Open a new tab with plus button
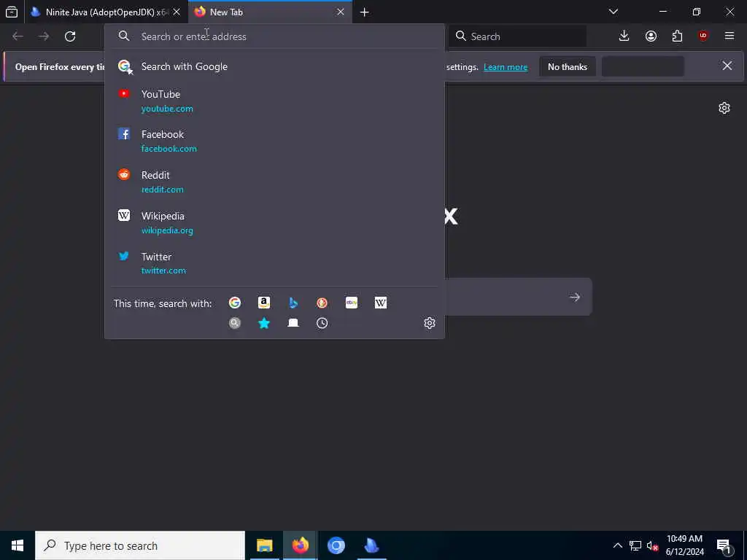This screenshot has height=560, width=747. (365, 12)
